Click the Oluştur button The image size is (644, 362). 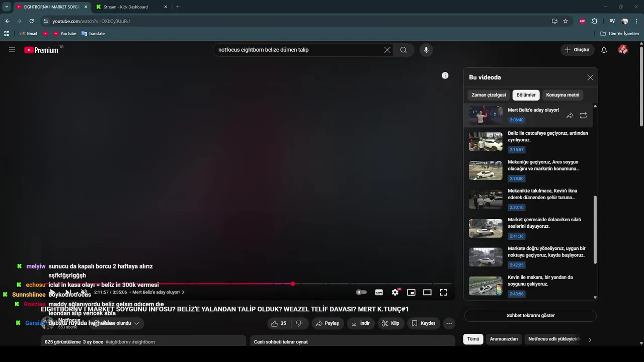577,50
